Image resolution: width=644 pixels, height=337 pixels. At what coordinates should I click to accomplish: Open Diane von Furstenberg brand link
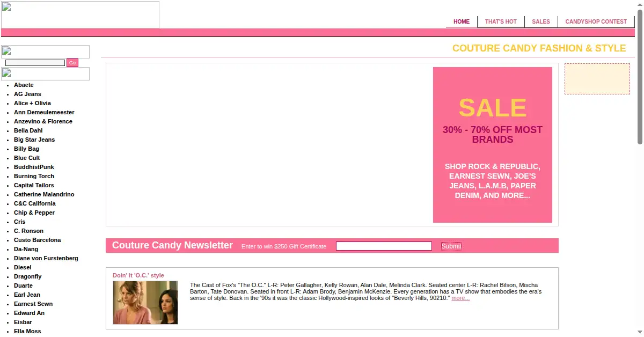tap(46, 258)
